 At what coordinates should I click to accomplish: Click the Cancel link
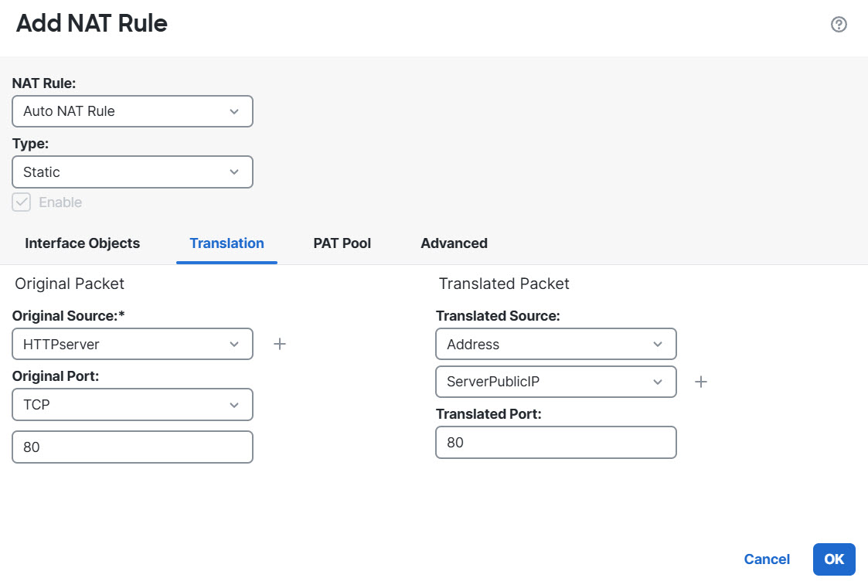click(x=767, y=559)
